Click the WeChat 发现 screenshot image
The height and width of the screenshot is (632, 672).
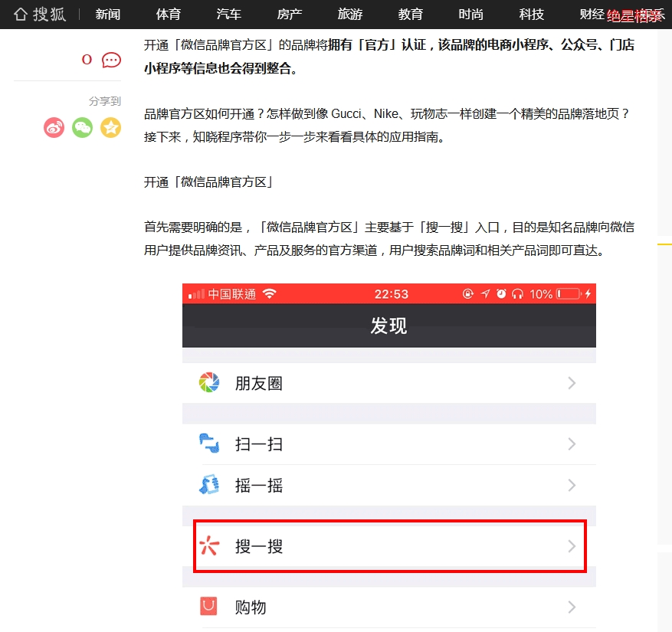tap(389, 457)
